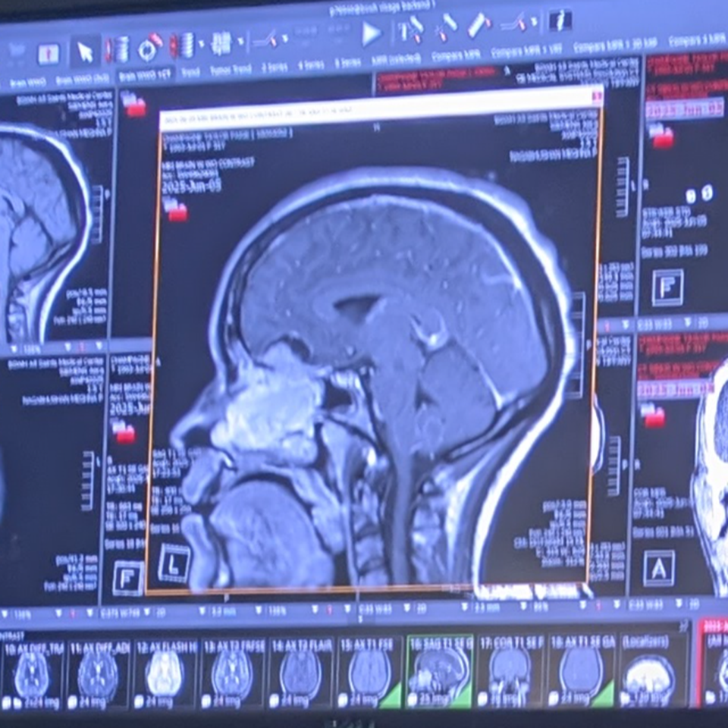
Task: Open the 12: AX FLASH series thumbnail
Action: coord(165,674)
